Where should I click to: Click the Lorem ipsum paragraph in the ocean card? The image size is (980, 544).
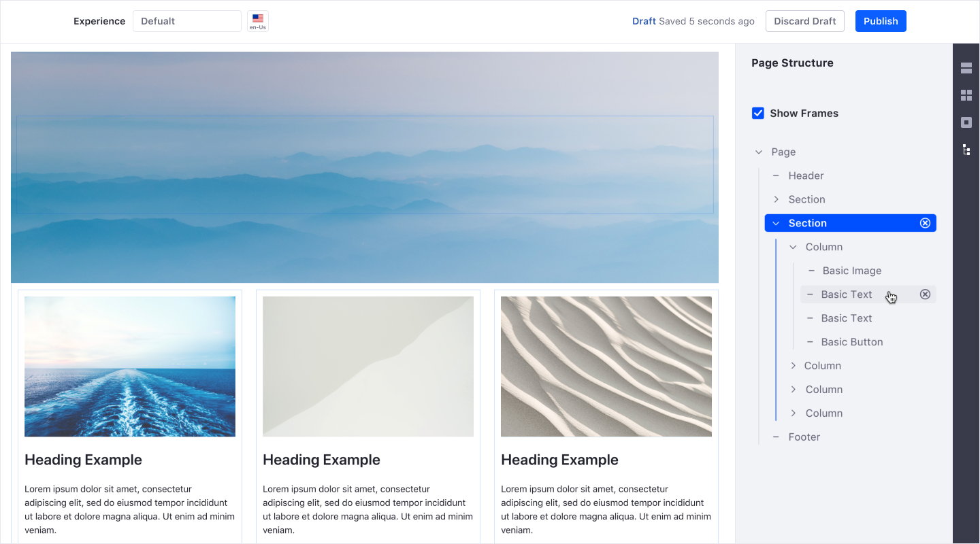(x=129, y=509)
